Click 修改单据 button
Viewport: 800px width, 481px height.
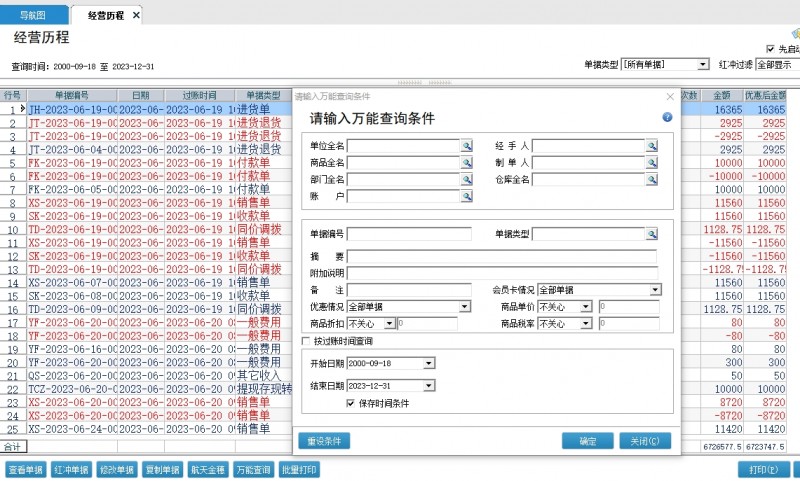coord(117,470)
